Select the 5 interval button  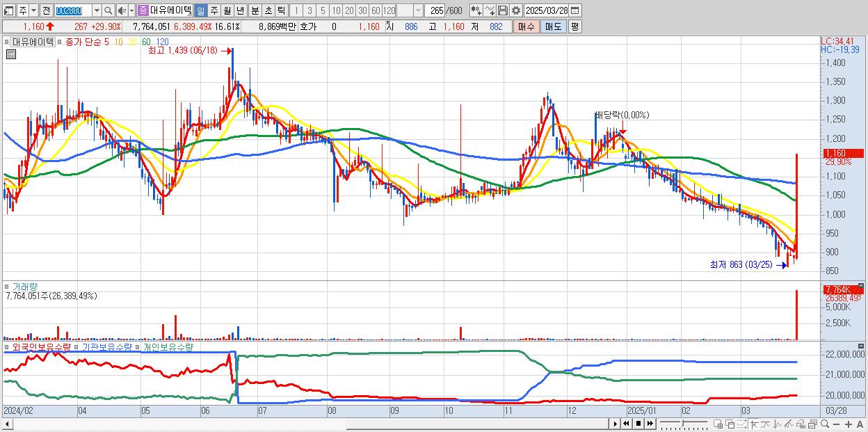tap(323, 10)
